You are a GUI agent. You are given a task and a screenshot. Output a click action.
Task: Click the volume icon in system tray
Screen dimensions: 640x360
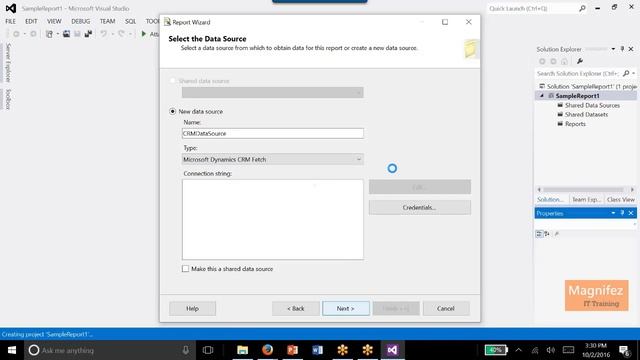coord(551,350)
